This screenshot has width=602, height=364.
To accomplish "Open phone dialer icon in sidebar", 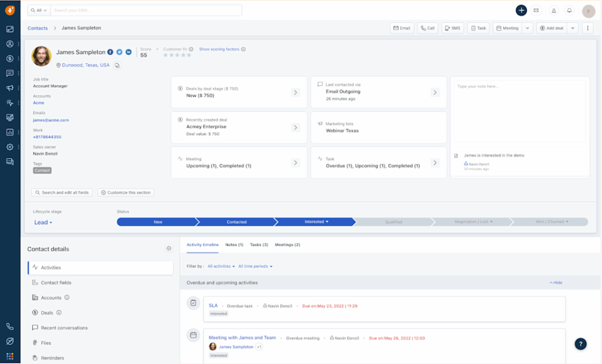I will 10,326.
